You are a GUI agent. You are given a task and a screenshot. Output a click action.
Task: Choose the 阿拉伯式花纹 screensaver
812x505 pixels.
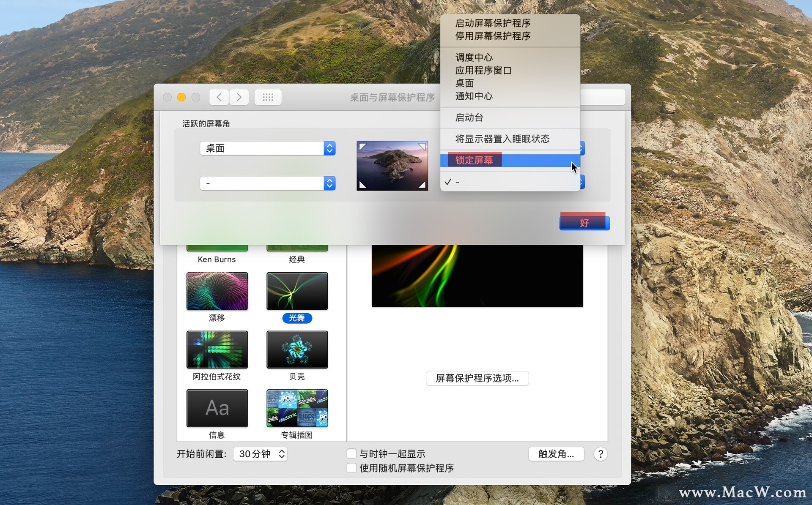coord(217,349)
